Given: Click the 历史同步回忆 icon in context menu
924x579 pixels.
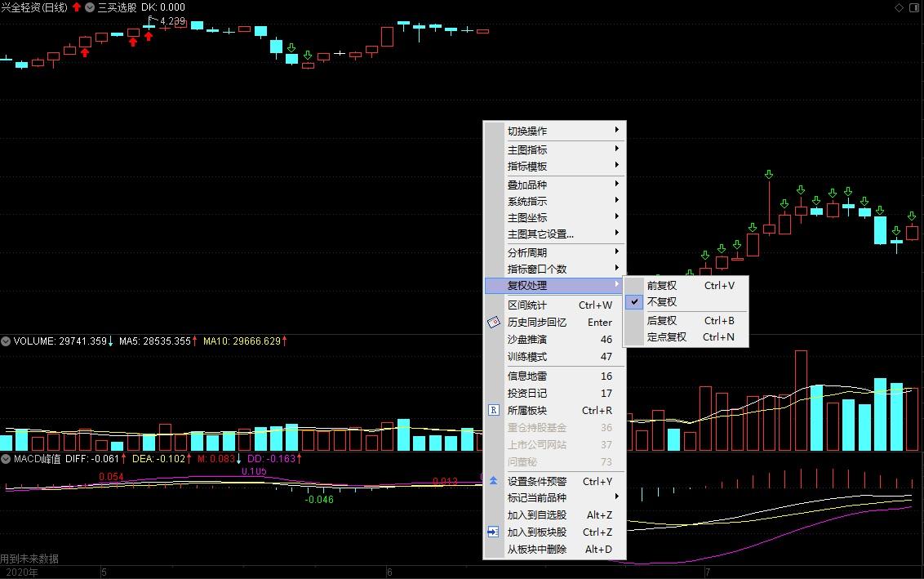Looking at the screenshot, I should (x=493, y=323).
